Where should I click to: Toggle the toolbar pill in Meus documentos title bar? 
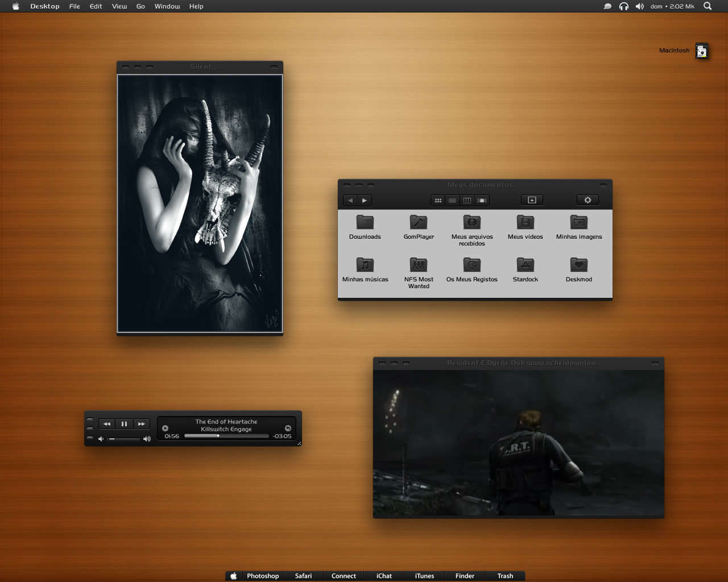603,185
